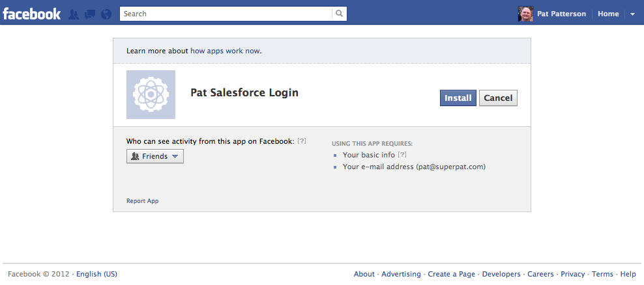
Task: Click the 'Pat Salesforce Login' app title
Action: click(x=244, y=92)
